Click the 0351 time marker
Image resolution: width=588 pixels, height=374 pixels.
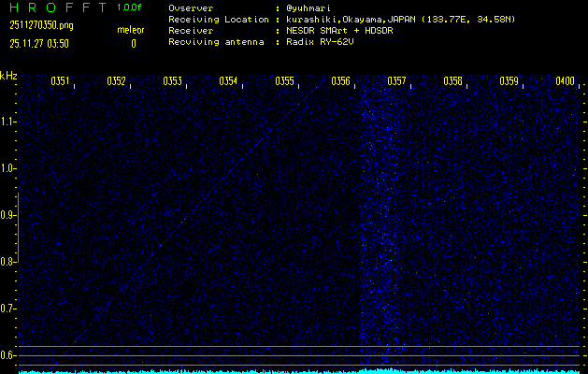coord(60,81)
